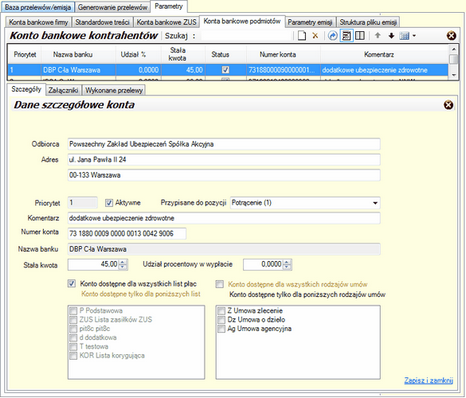Click the blue curved arrow icon
466x398 pixels.
pos(332,36)
